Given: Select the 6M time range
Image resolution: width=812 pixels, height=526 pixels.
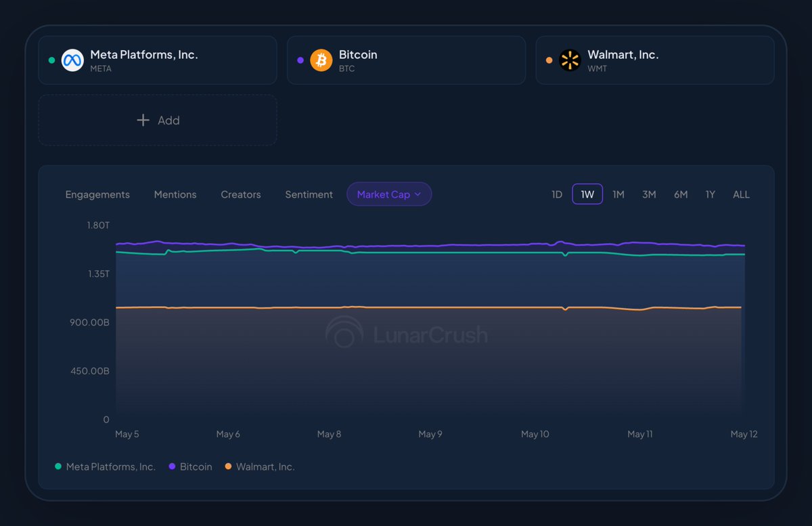Looking at the screenshot, I should tap(681, 194).
